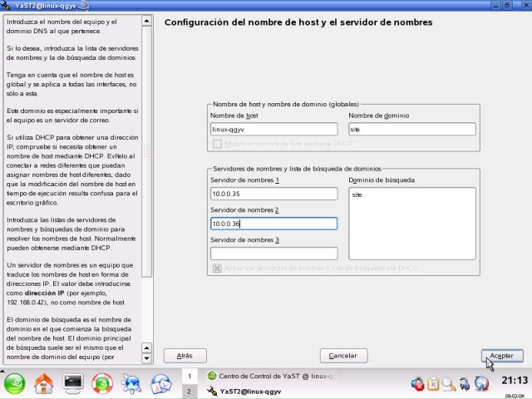Screen dimensions: 532x399
Task: Launch the terminal Konsole icon
Action: pyautogui.click(x=73, y=384)
